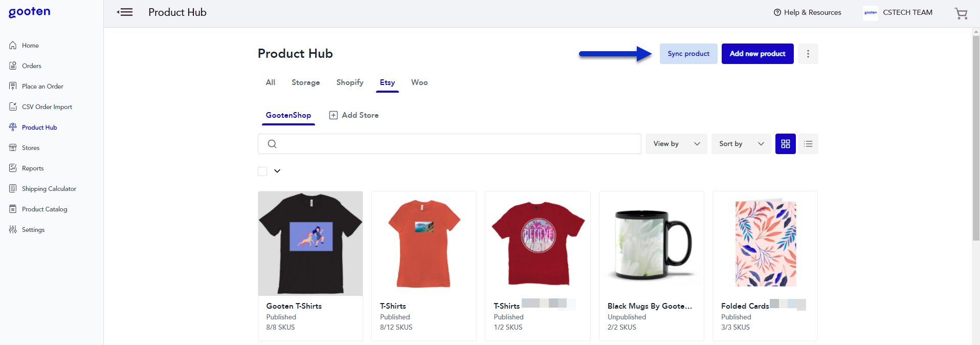Select the Etsy tab
Image resolution: width=980 pixels, height=345 pixels.
tap(387, 82)
